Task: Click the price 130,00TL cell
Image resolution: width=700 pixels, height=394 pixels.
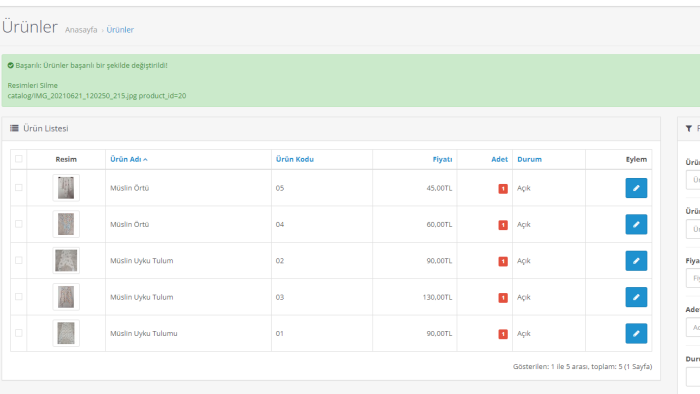Action: [438, 297]
